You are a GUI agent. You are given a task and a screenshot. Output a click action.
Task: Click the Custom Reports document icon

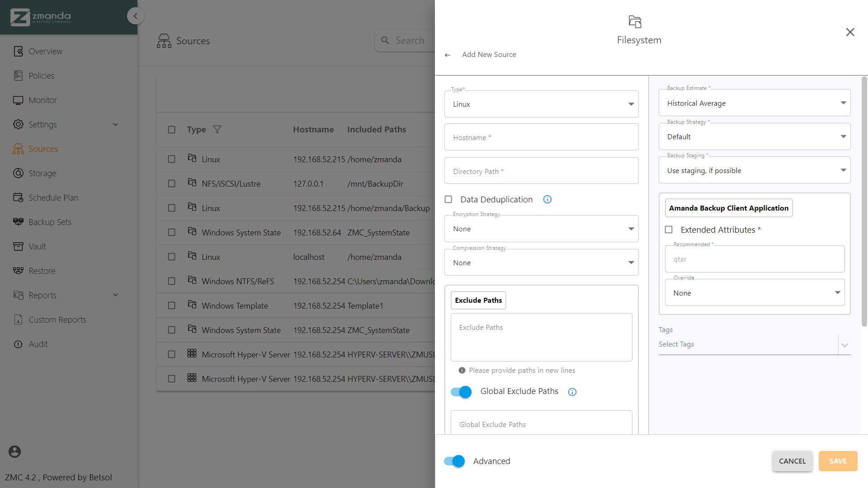(x=18, y=319)
